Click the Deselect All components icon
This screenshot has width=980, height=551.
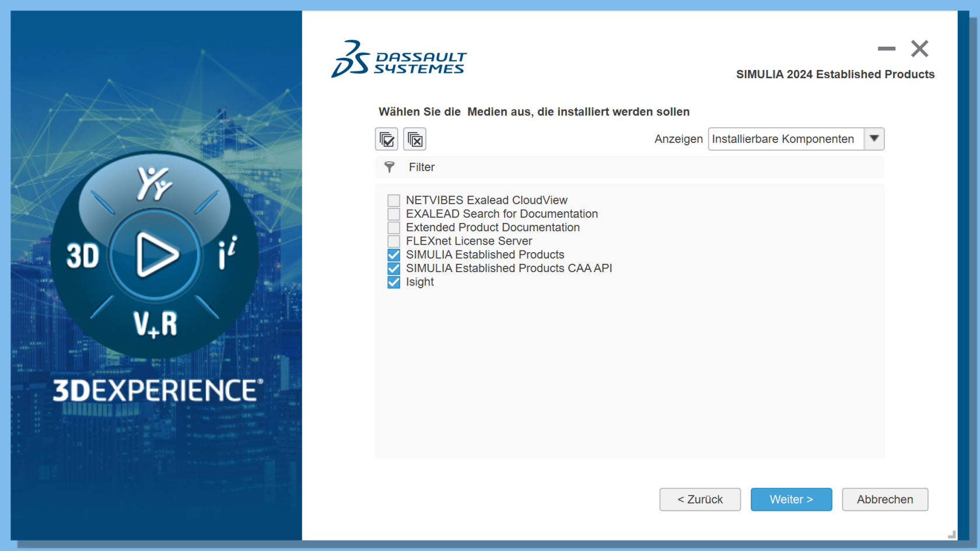pyautogui.click(x=415, y=139)
